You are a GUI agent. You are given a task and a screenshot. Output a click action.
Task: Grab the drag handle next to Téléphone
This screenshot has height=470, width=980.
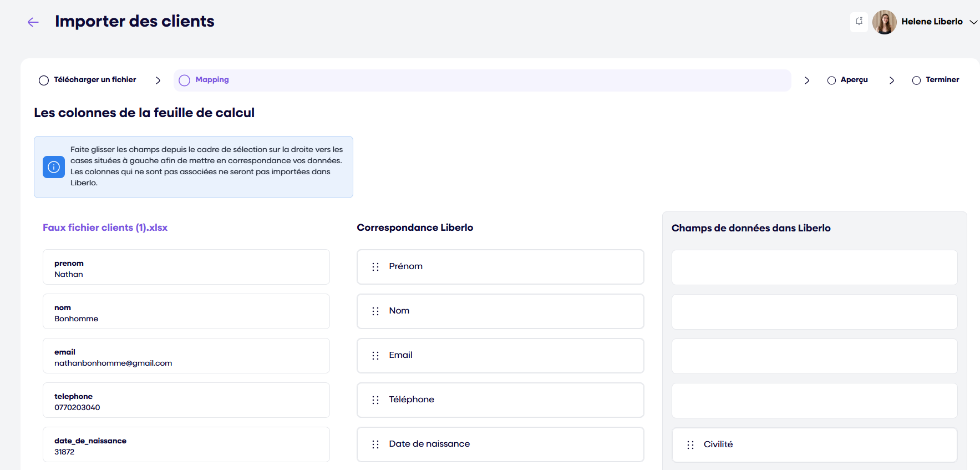tap(375, 400)
